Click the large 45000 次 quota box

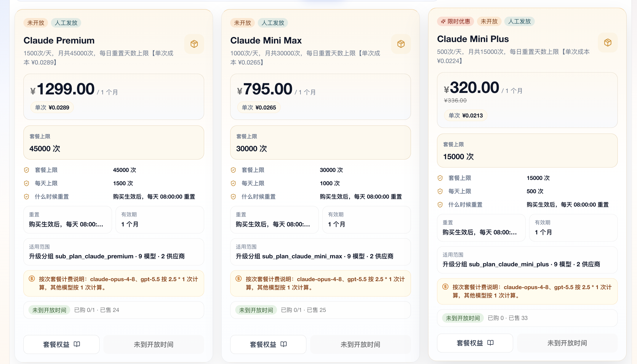click(x=114, y=143)
